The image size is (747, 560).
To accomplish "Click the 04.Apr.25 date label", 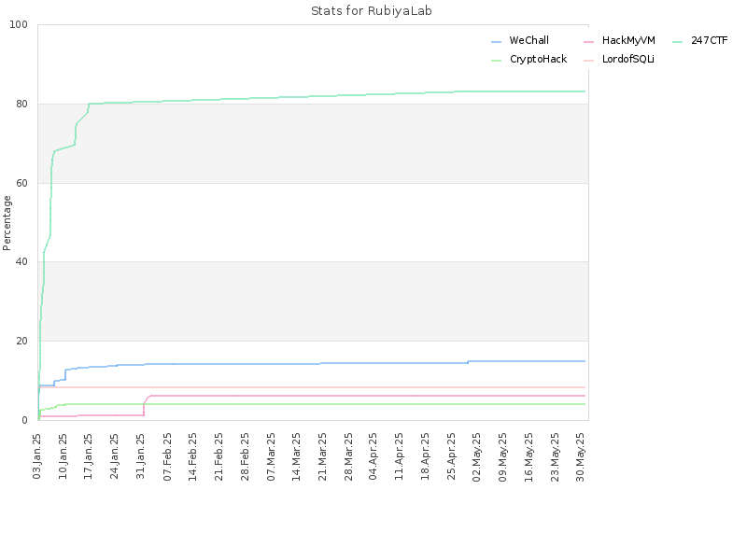I will (x=373, y=456).
